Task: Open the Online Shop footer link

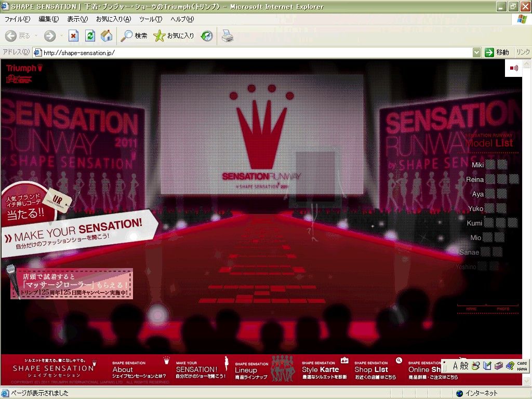Action: 425,369
